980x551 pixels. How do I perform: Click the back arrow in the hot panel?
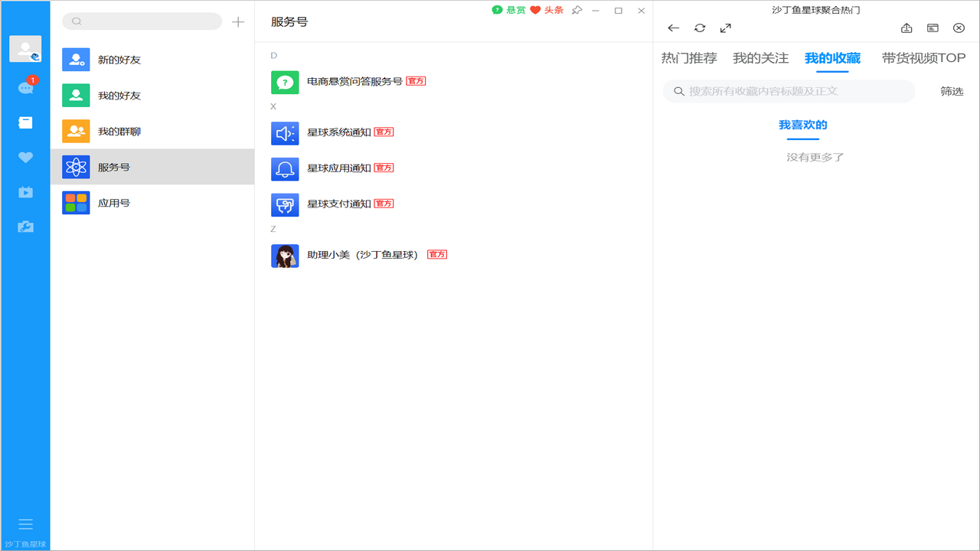[673, 28]
